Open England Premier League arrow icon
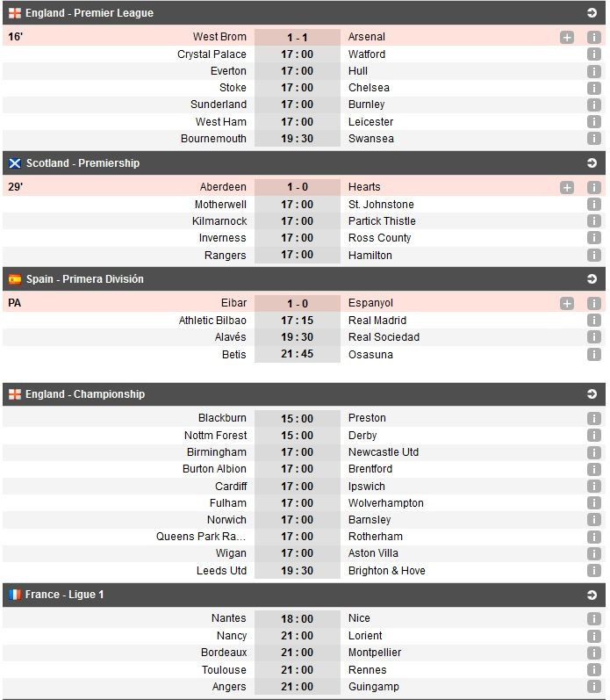The image size is (610, 700). [x=592, y=13]
